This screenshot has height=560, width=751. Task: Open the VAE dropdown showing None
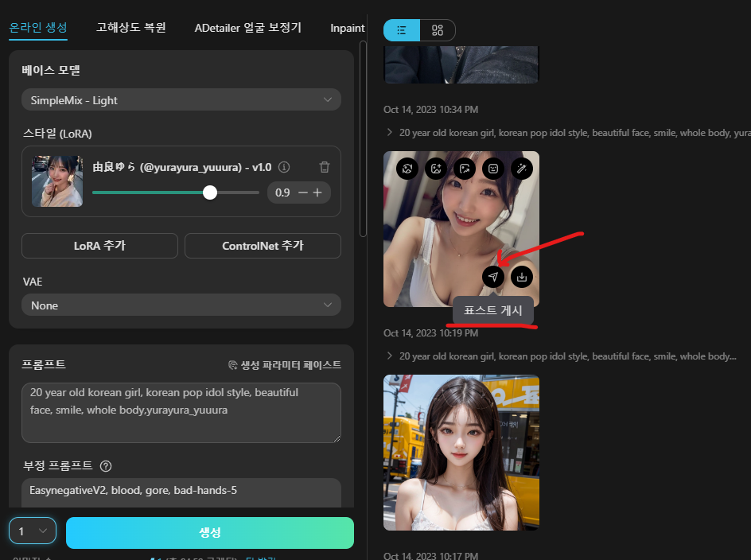181,305
